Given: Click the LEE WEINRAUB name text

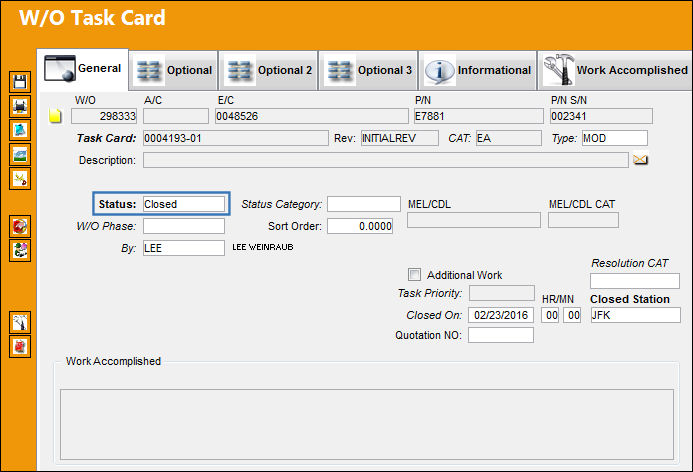Looking at the screenshot, I should (x=263, y=247).
